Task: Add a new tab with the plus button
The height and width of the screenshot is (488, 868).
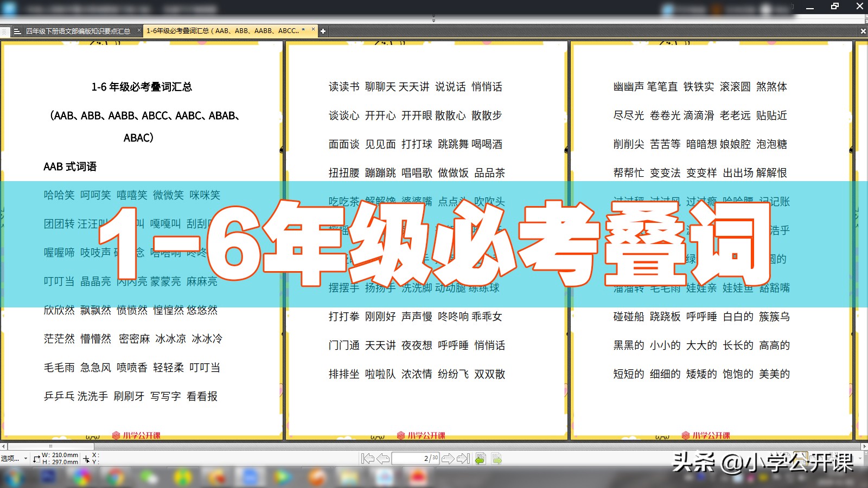Action: point(323,31)
